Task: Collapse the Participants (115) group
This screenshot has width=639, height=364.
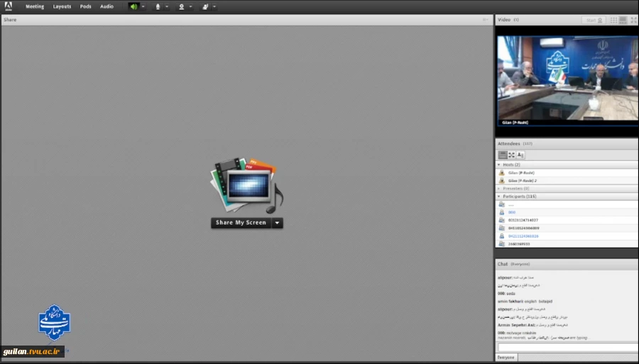Action: tap(499, 197)
